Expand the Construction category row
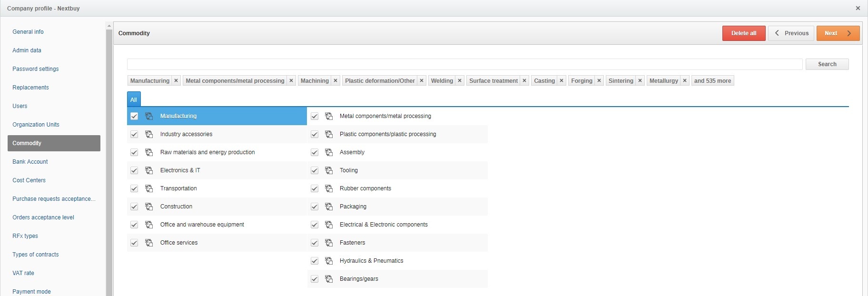This screenshot has width=868, height=296. pos(176,207)
